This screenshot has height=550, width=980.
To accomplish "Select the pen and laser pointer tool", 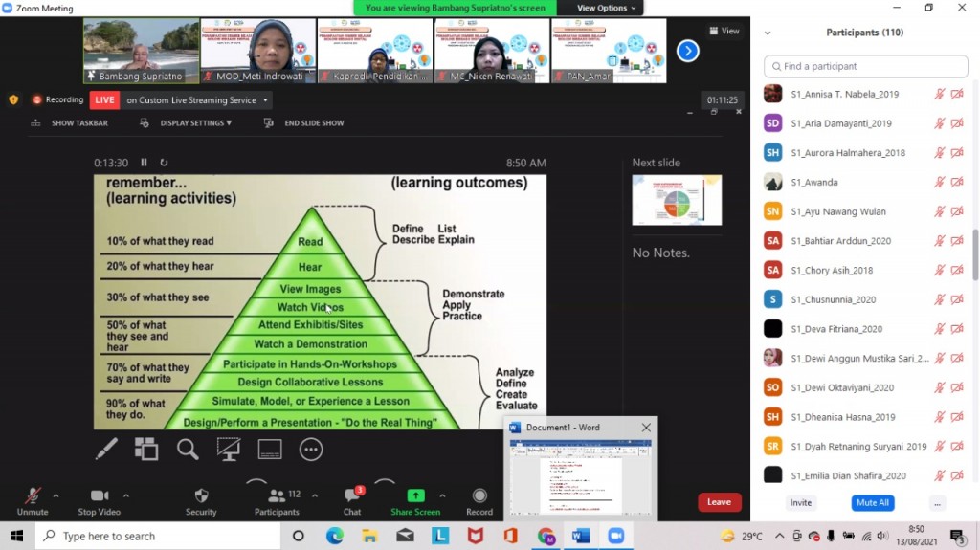I will click(106, 449).
